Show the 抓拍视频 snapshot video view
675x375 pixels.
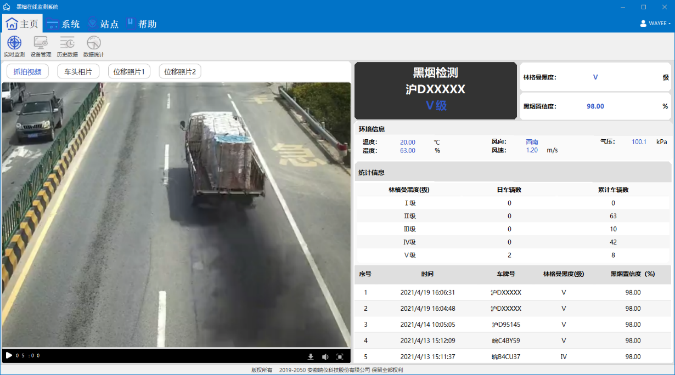pyautogui.click(x=28, y=71)
